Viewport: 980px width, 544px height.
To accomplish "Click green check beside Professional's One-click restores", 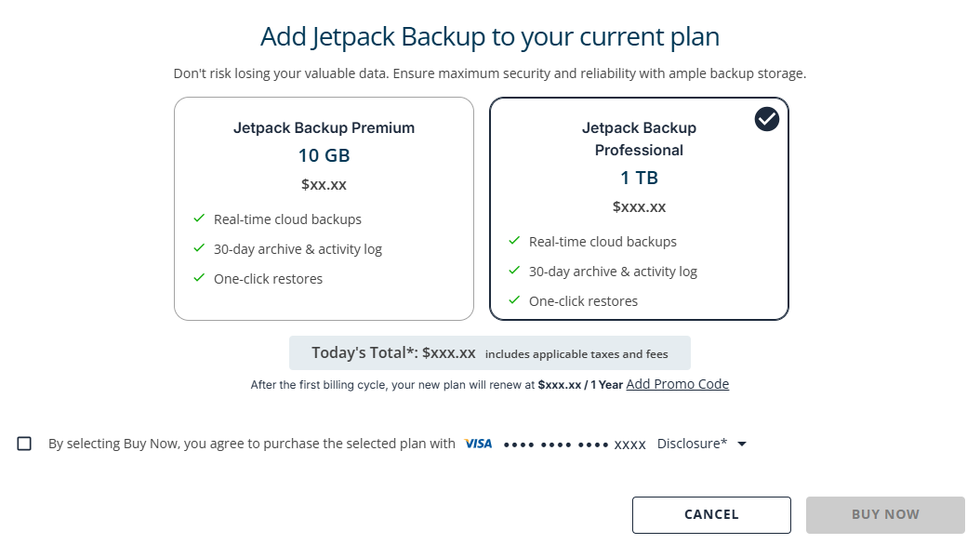I will (x=514, y=300).
